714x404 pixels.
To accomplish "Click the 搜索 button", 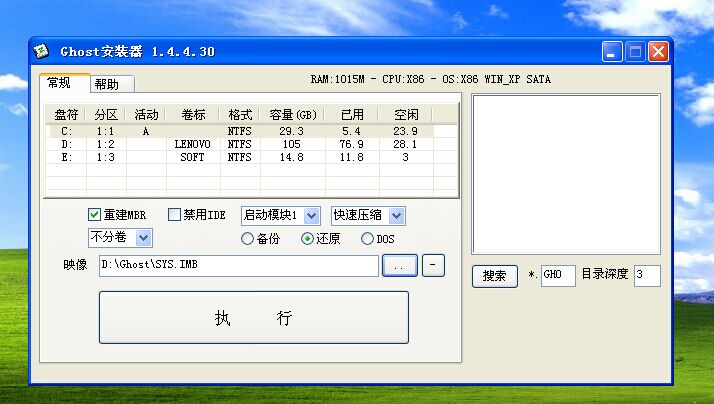I will [494, 276].
